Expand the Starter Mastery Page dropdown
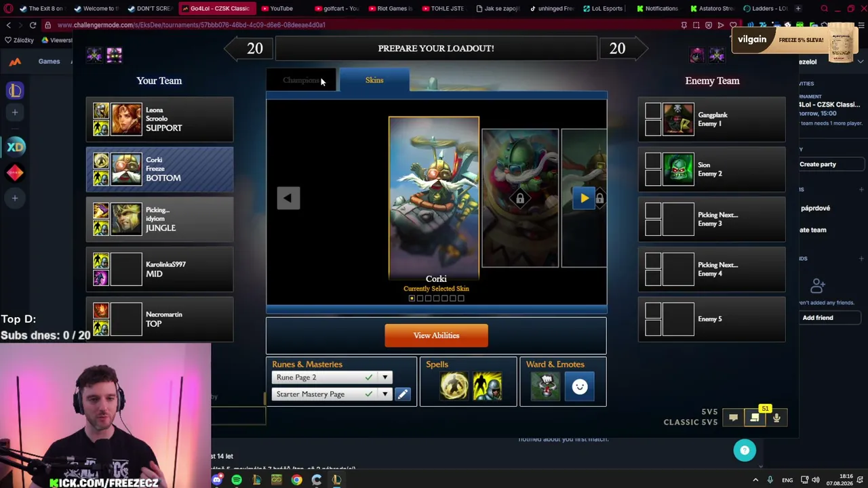The image size is (868, 488). pos(384,394)
